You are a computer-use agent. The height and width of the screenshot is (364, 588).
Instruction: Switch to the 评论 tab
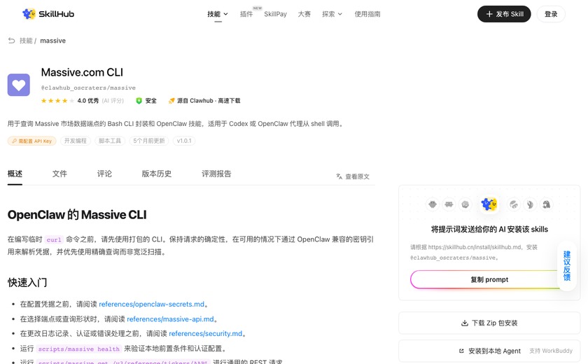click(x=104, y=174)
